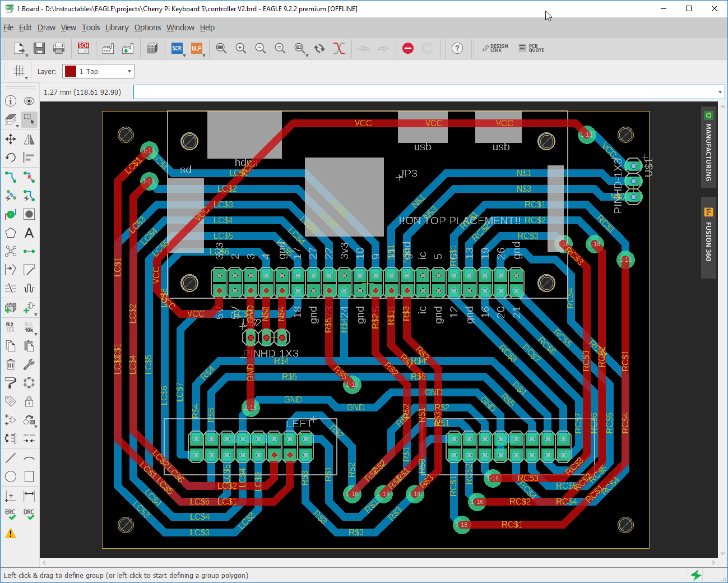Open the Draw menu
This screenshot has height=583, width=728.
click(x=47, y=27)
